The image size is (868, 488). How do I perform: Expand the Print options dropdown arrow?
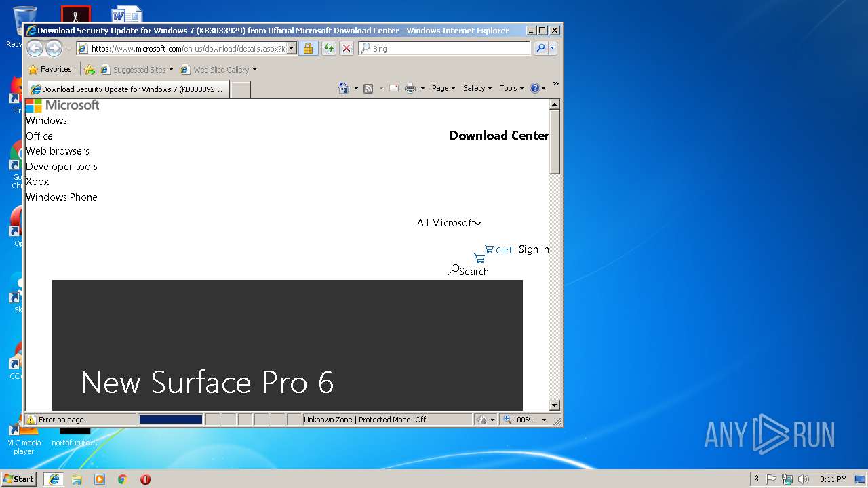[x=422, y=88]
